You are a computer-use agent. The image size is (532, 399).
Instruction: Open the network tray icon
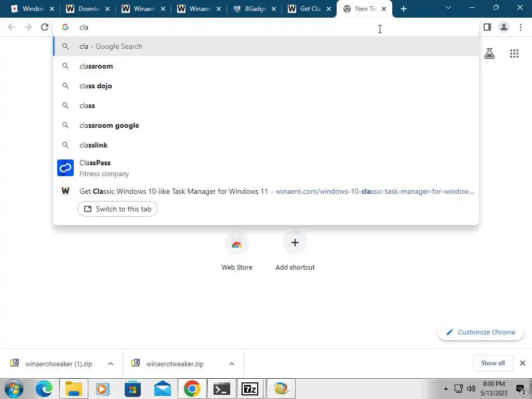click(x=459, y=389)
